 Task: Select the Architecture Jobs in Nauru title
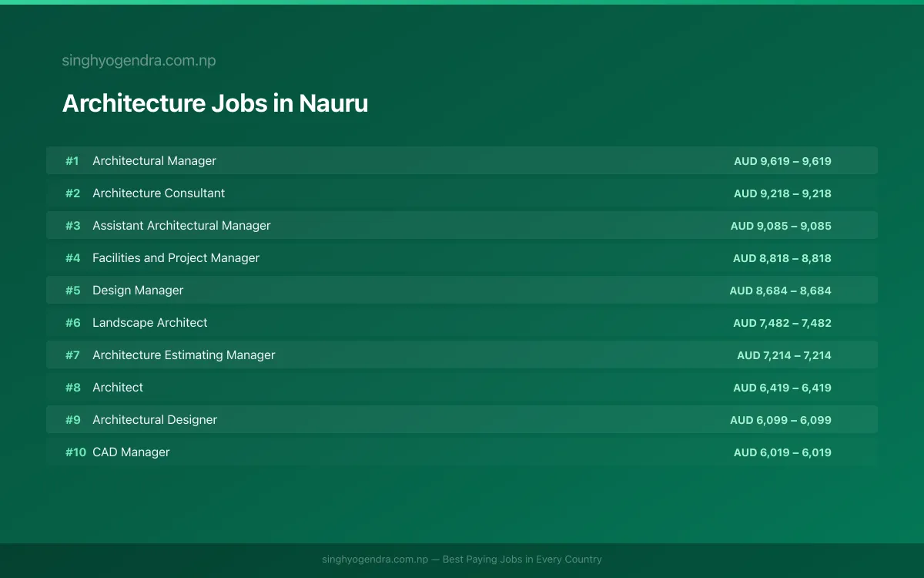[215, 103]
